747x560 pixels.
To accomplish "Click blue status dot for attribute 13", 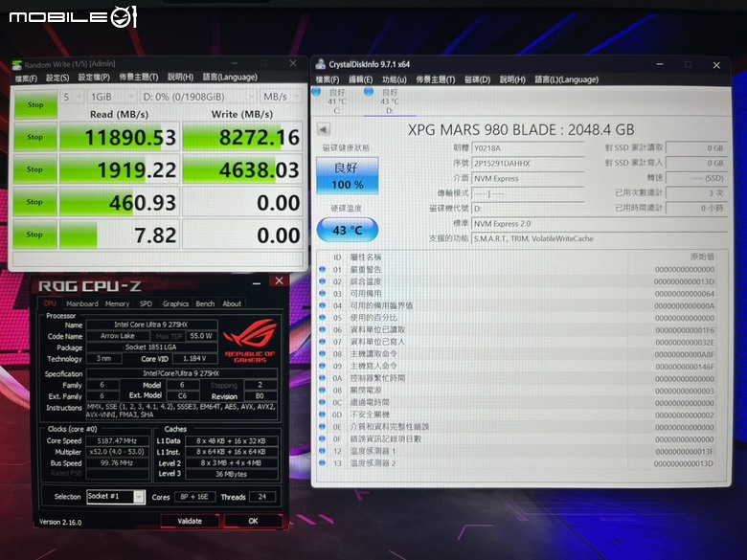I will pyautogui.click(x=323, y=463).
